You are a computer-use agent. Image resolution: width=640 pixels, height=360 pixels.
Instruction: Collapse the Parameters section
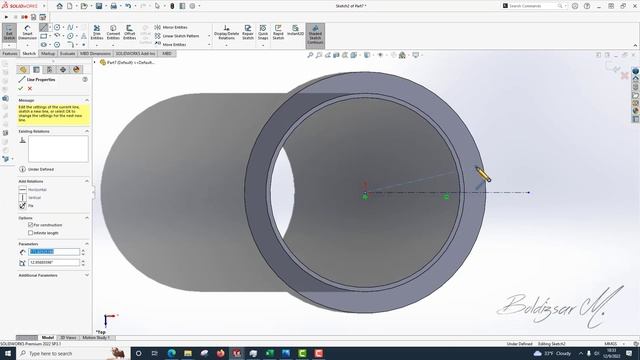(x=87, y=244)
